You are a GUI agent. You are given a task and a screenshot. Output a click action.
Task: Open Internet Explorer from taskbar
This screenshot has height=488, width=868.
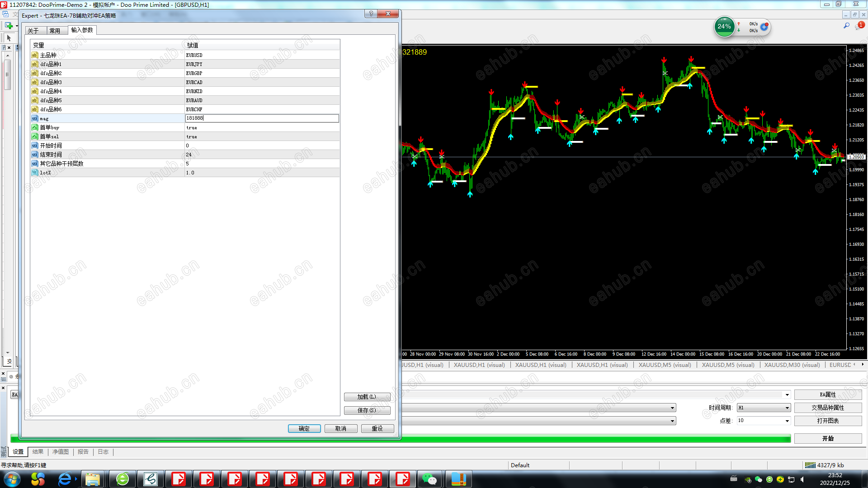click(x=65, y=479)
